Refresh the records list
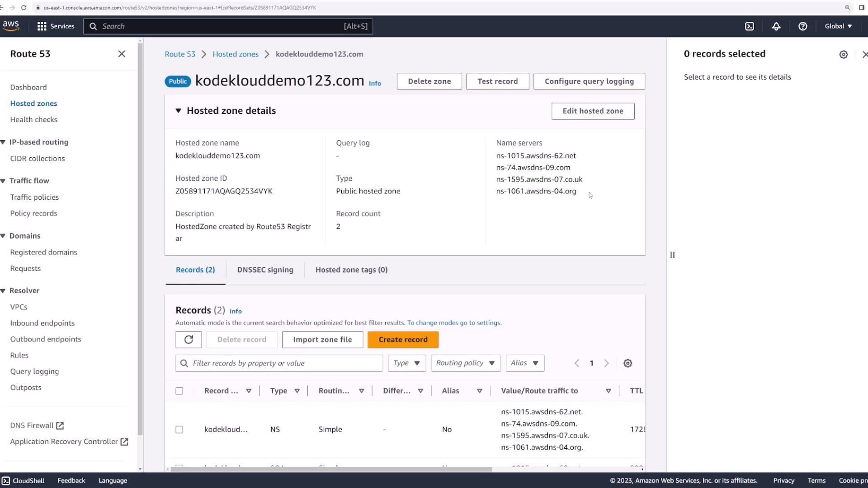The height and width of the screenshot is (488, 868). [189, 339]
